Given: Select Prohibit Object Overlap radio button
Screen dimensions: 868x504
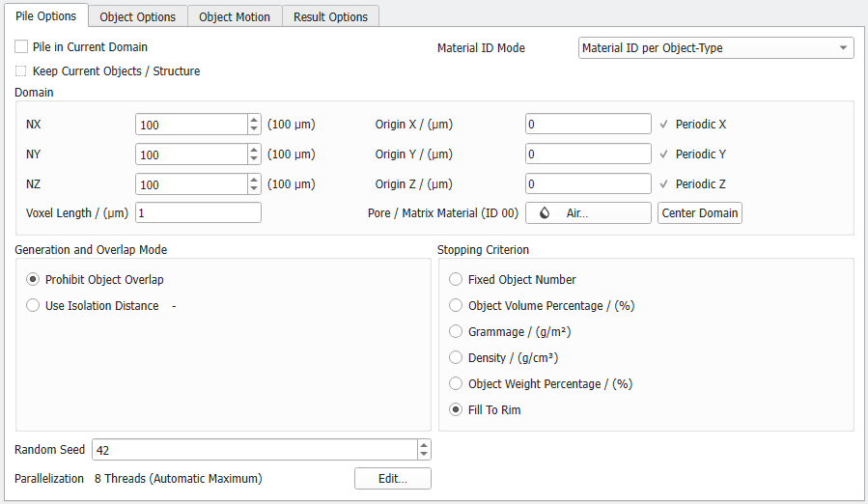Looking at the screenshot, I should coord(33,280).
